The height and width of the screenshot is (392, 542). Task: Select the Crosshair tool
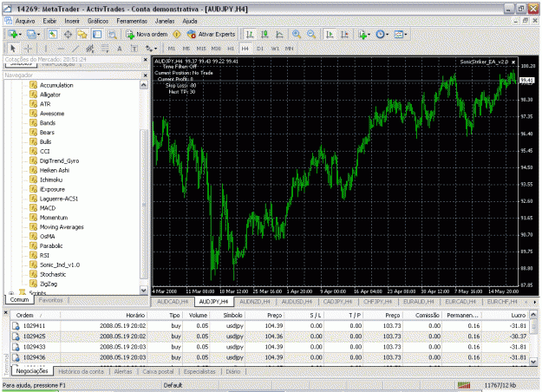[28, 49]
